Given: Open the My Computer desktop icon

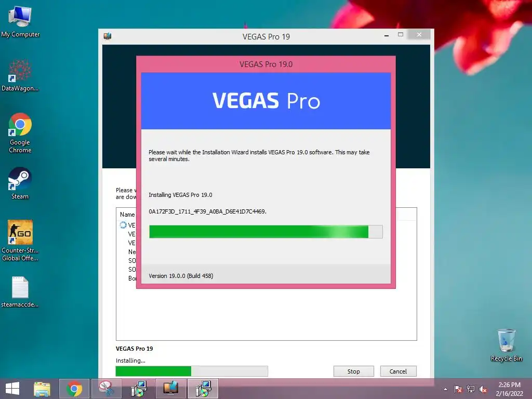Looking at the screenshot, I should tap(20, 22).
